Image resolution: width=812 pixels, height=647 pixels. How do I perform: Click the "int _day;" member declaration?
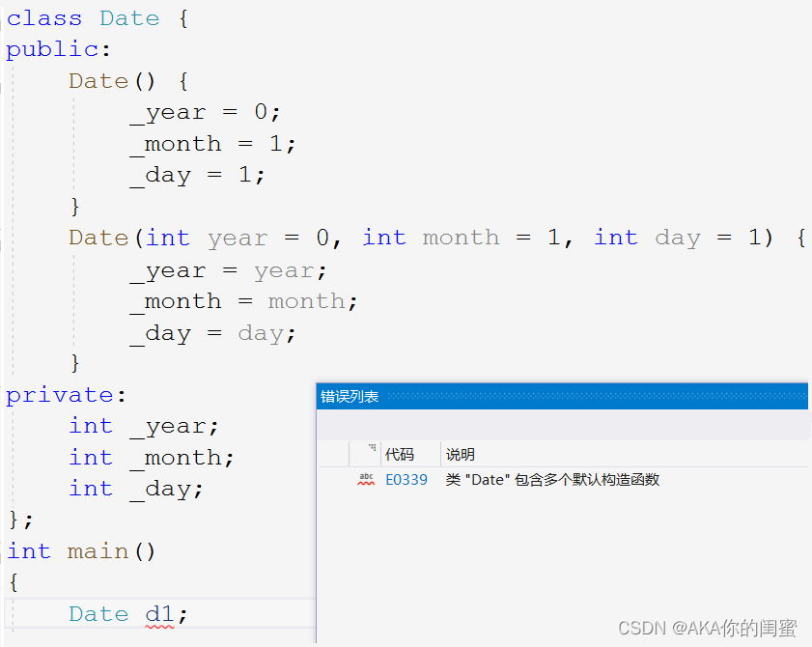point(136,490)
